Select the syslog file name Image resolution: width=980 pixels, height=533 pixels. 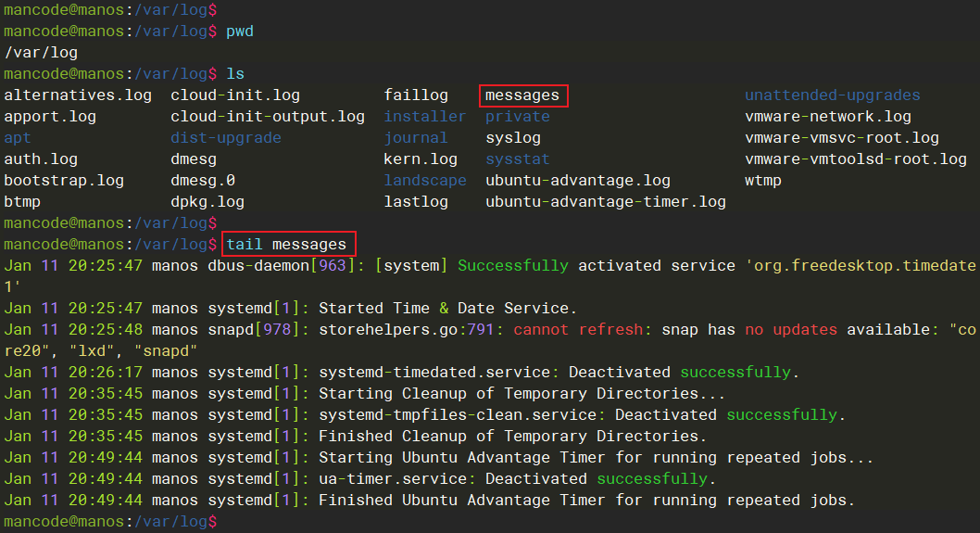click(x=513, y=138)
